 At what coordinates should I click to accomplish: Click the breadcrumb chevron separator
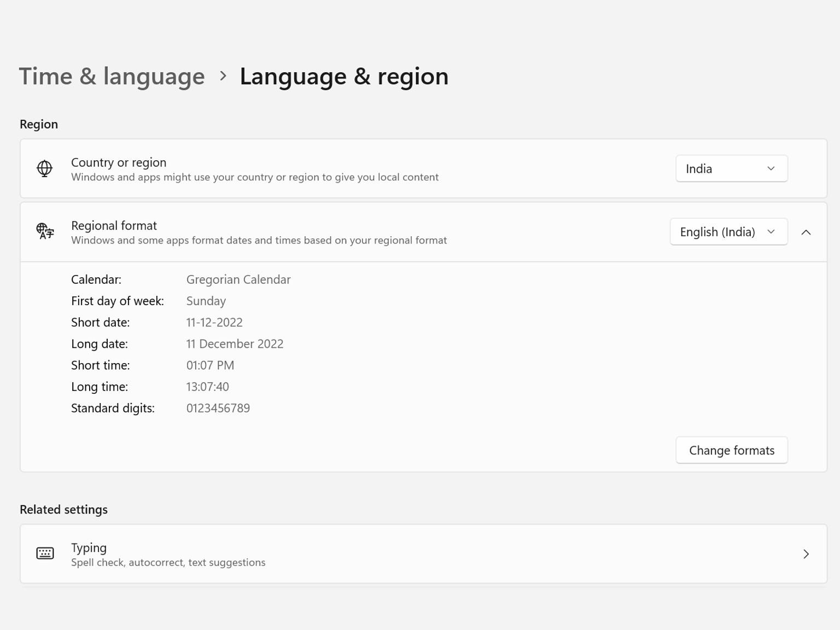click(223, 76)
